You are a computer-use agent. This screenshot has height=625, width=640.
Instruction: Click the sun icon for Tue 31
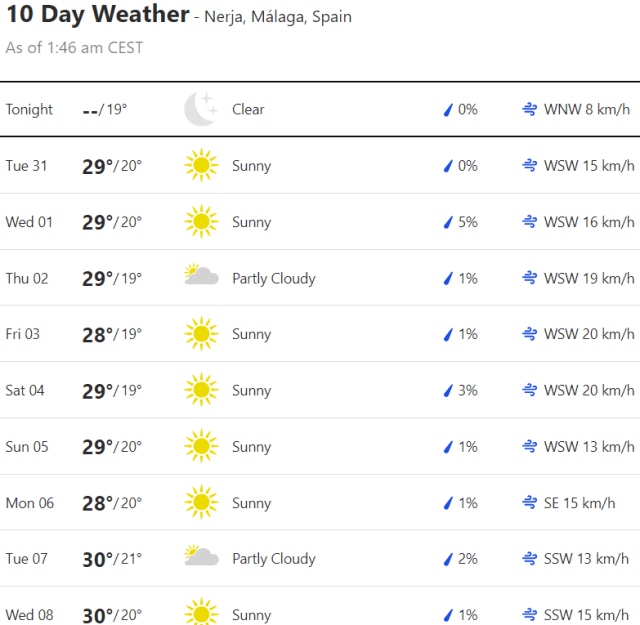pos(201,166)
